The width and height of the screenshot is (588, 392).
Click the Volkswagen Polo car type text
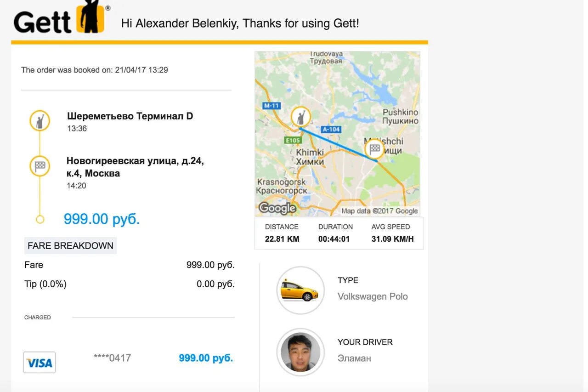(373, 296)
